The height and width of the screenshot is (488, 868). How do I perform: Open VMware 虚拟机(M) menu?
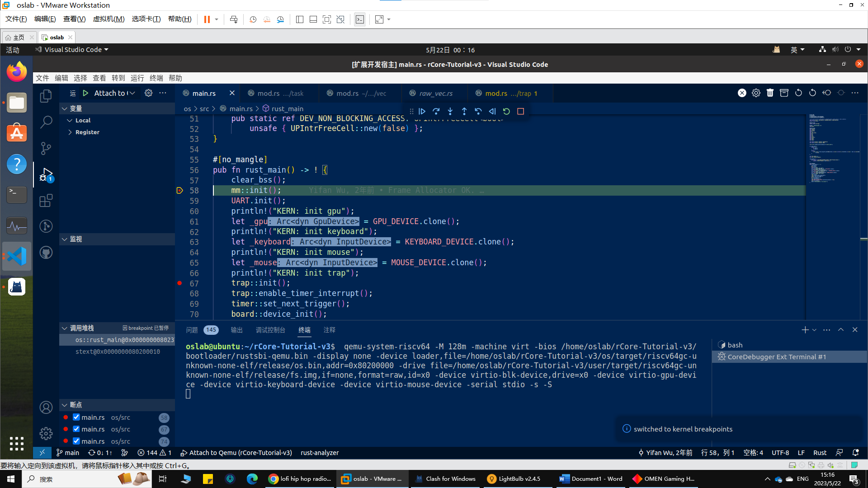pyautogui.click(x=108, y=19)
